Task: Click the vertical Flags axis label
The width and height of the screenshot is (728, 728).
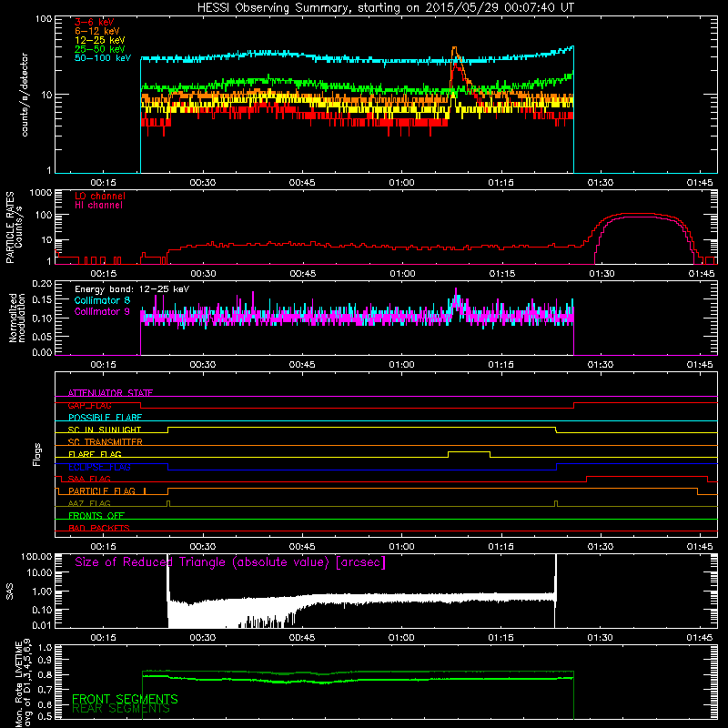Action: pyautogui.click(x=37, y=454)
